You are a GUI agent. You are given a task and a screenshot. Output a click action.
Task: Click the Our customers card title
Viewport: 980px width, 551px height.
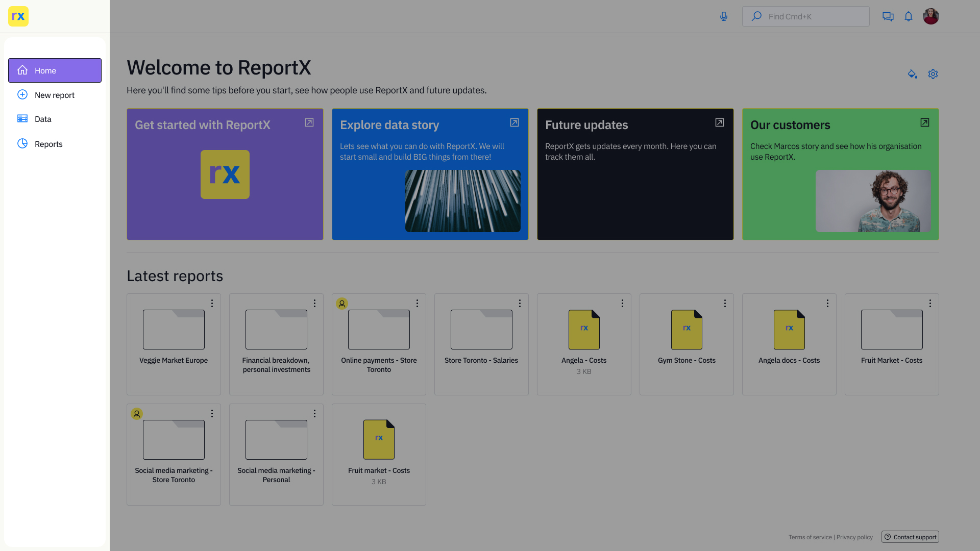pos(790,125)
